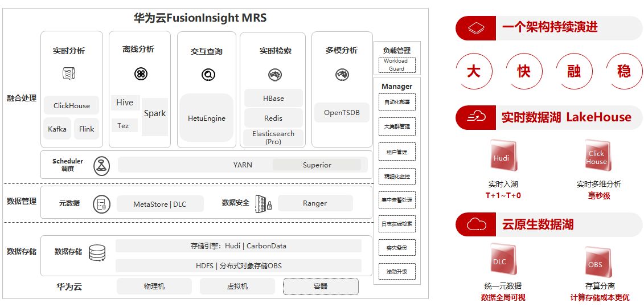Click the 离线分析 clover icon
The height and width of the screenshot is (307, 644).
[x=141, y=74]
